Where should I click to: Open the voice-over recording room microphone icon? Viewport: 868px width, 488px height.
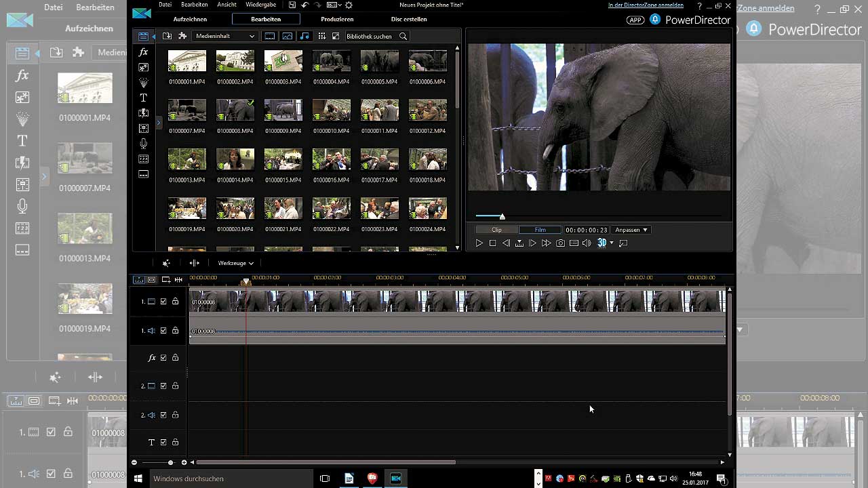click(143, 144)
